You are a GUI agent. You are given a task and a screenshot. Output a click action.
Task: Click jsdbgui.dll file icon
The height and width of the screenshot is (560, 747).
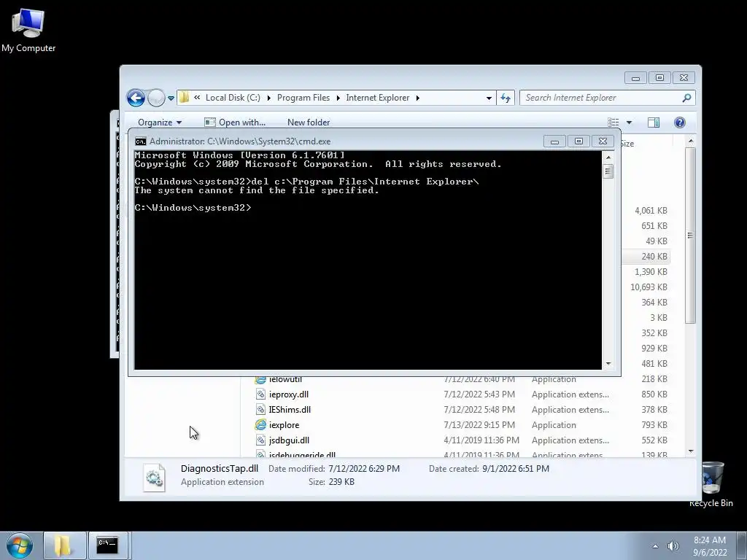tap(260, 440)
